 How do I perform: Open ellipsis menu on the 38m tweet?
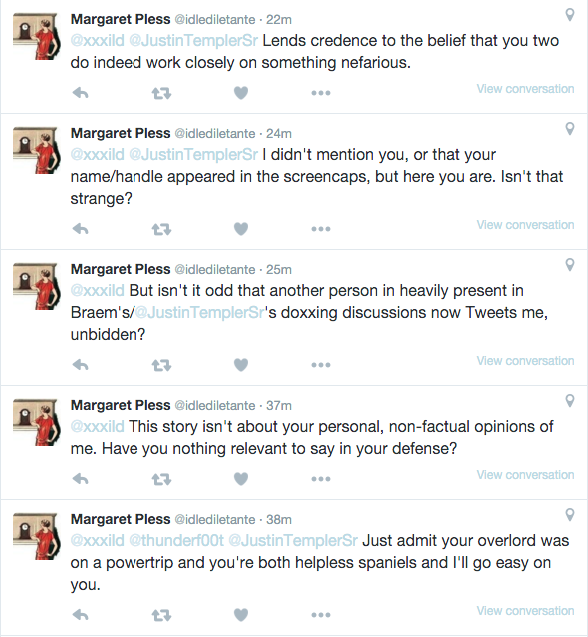[321, 615]
